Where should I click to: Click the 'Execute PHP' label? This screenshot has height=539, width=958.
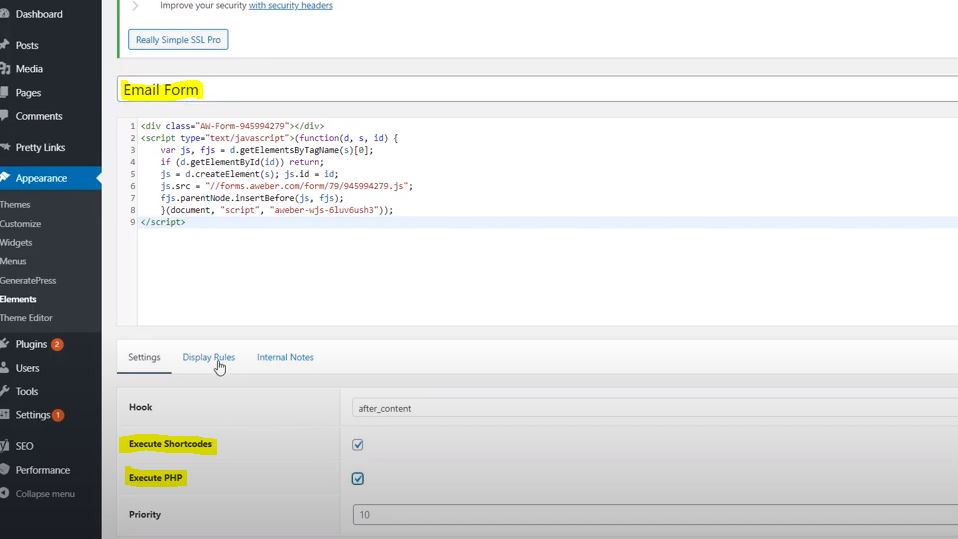click(x=156, y=478)
